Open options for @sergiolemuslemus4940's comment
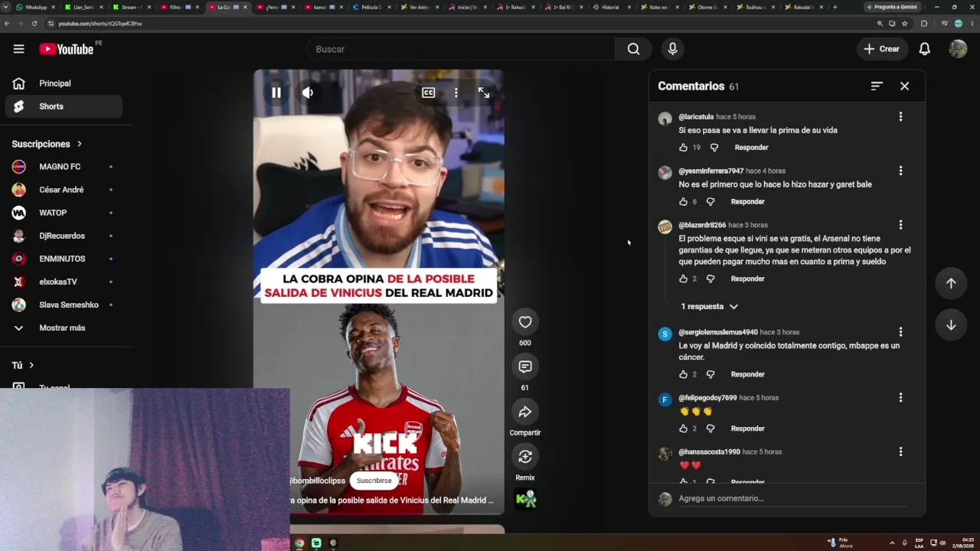This screenshot has height=551, width=980. pos(900,332)
